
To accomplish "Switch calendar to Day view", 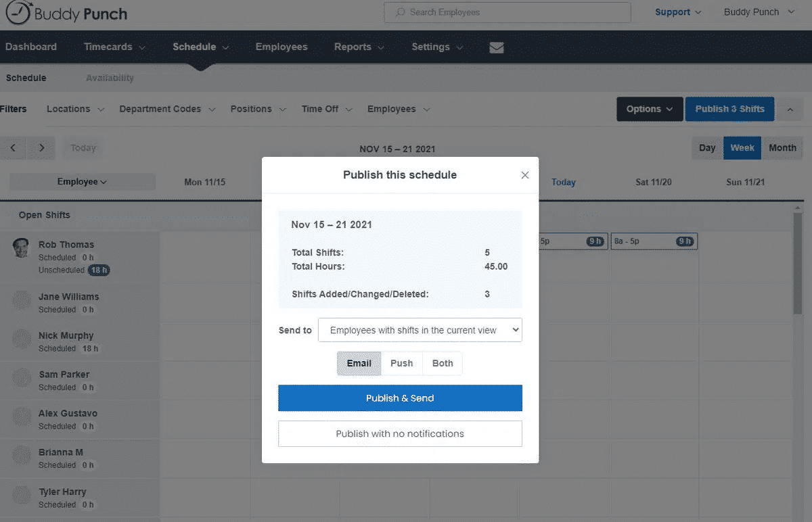I will [x=707, y=148].
